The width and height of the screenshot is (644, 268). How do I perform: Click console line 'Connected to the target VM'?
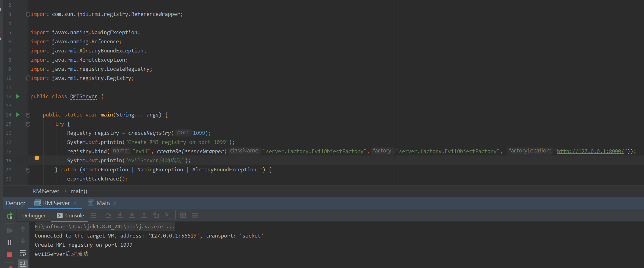[149, 236]
